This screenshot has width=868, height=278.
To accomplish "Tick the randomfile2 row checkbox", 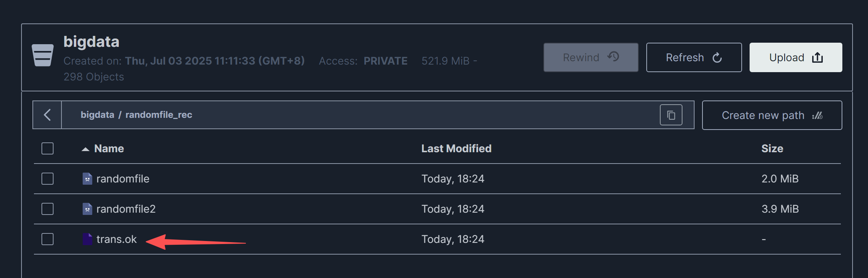I will point(48,209).
